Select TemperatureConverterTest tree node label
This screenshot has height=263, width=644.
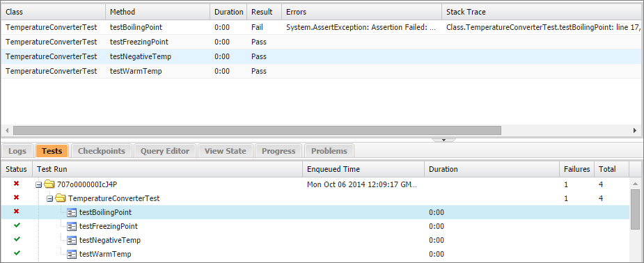tap(113, 198)
